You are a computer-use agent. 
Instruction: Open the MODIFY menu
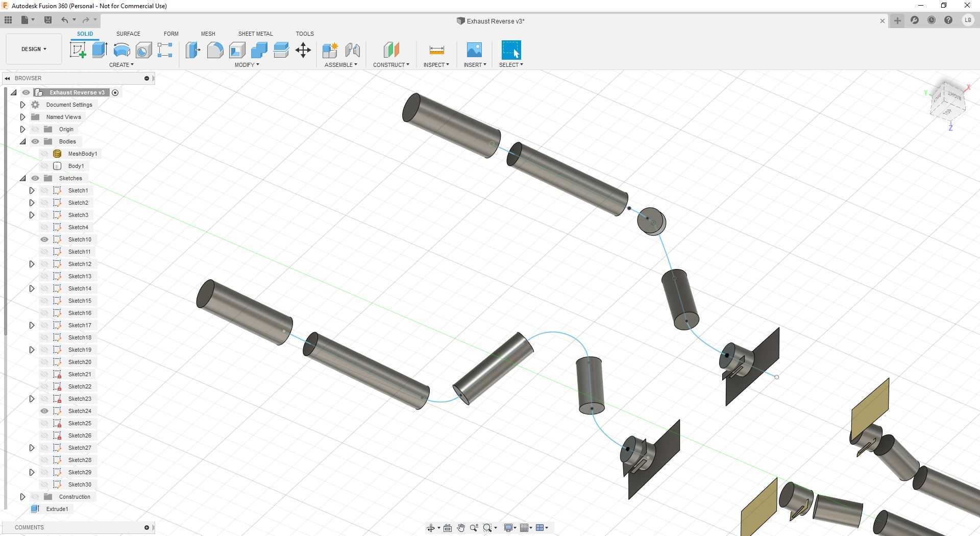[x=247, y=65]
